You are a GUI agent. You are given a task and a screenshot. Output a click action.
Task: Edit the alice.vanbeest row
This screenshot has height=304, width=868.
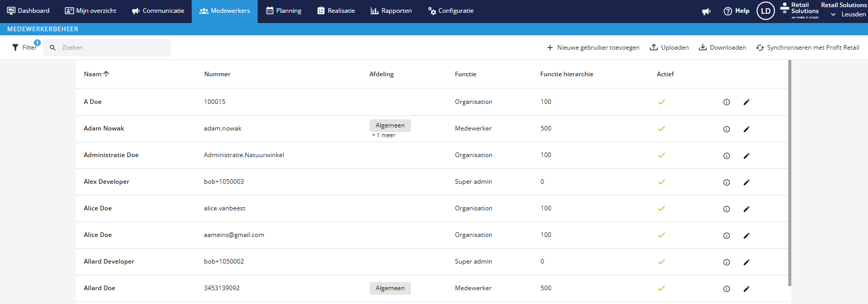(746, 209)
